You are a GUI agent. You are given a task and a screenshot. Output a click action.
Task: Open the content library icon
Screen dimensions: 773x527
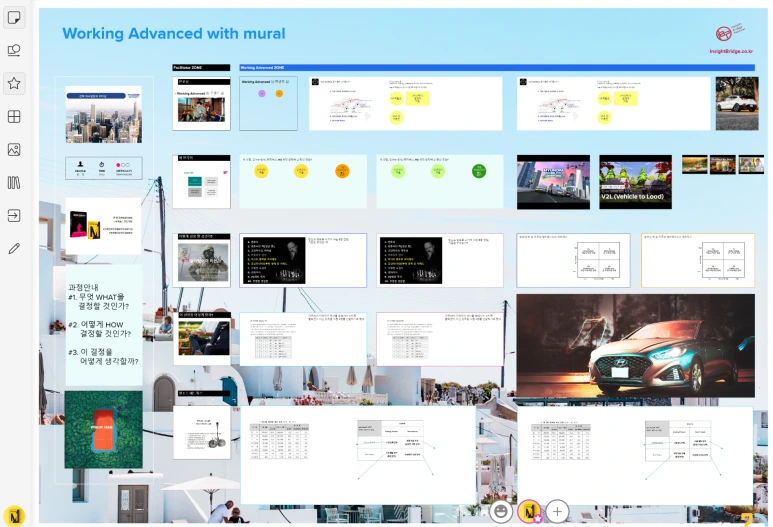14,183
